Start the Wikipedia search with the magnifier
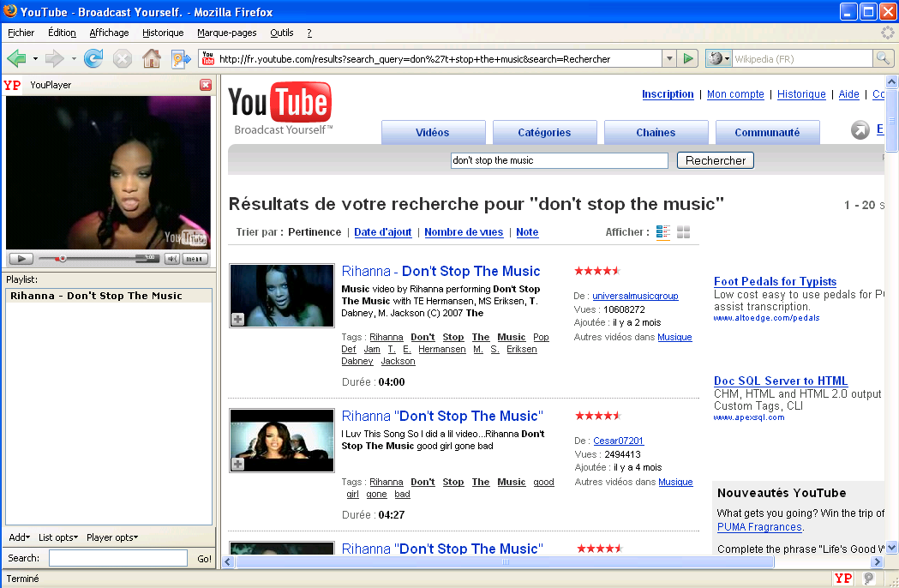899x588 pixels. coord(883,58)
